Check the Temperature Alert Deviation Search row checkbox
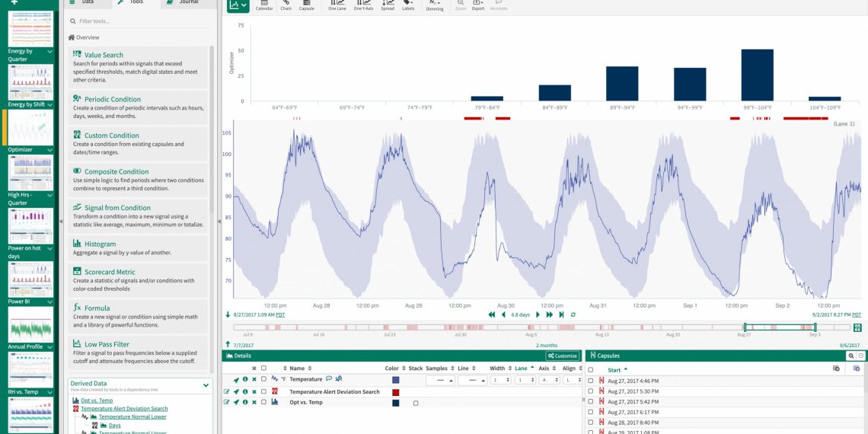This screenshot has height=434, width=868. click(x=263, y=391)
